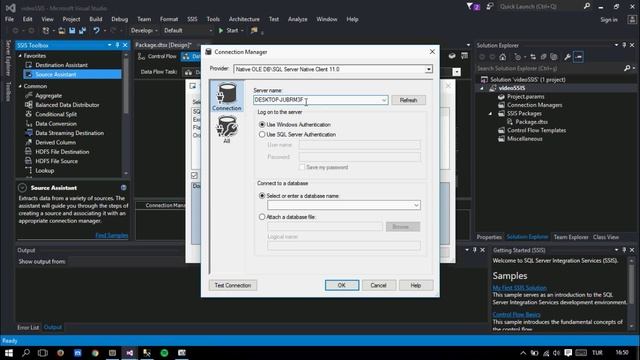Viewport: 640px width, 360px height.
Task: Click the Sync with Active Document icon
Action: 533,57
